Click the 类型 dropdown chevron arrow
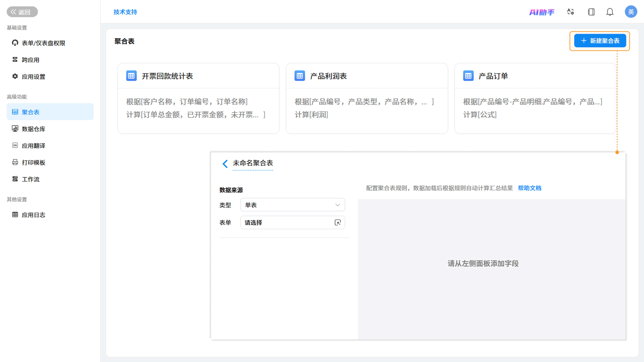This screenshot has width=644, height=362. (x=338, y=205)
